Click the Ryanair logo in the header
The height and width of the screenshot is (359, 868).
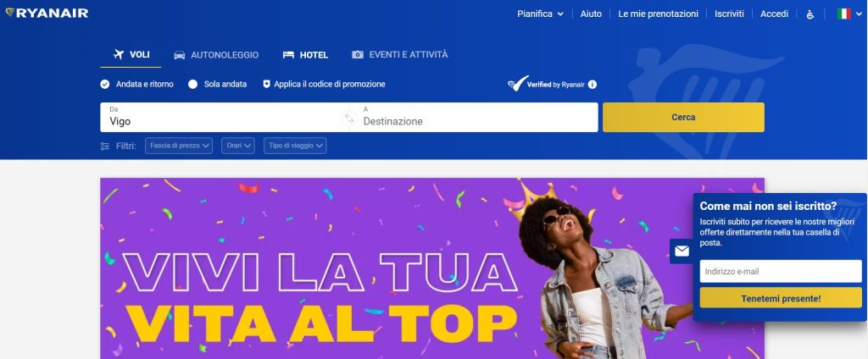click(x=47, y=13)
